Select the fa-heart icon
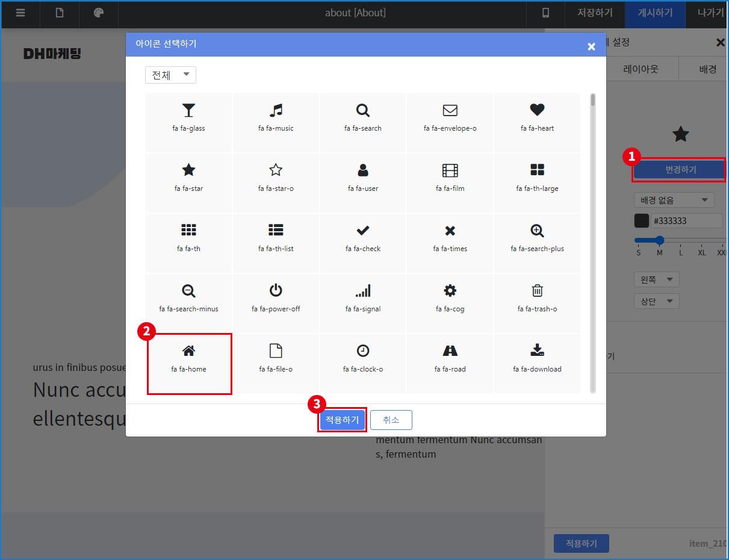The width and height of the screenshot is (729, 560). pos(537,117)
